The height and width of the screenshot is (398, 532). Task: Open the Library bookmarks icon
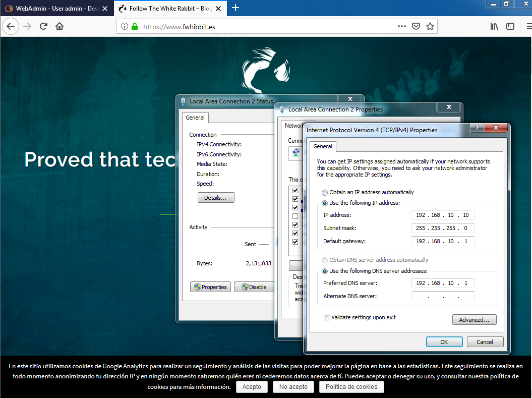[494, 27]
